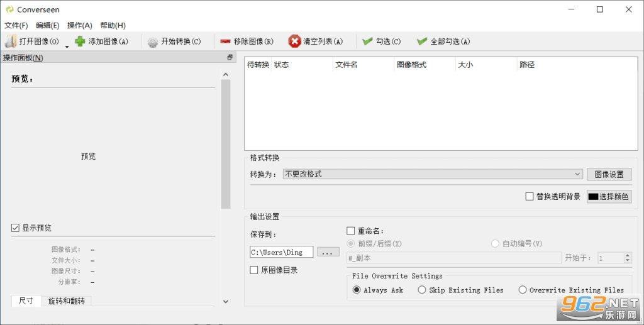This screenshot has width=644, height=325.
Task: Open the 文件(F) menu
Action: [16, 25]
